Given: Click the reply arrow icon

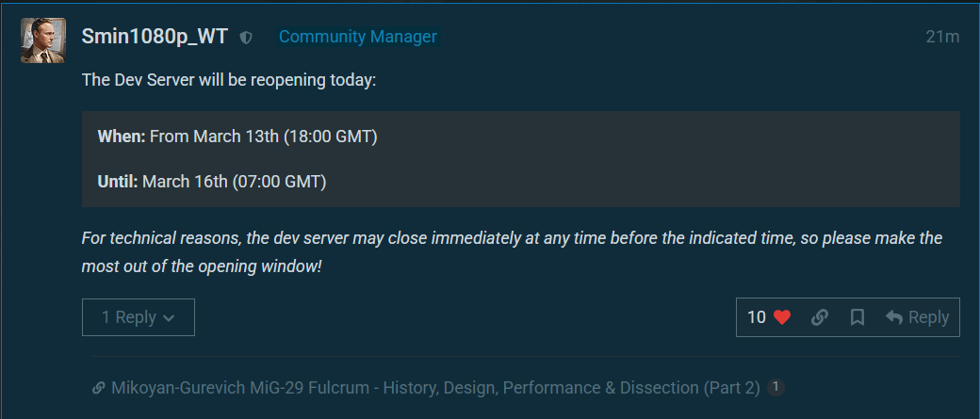Looking at the screenshot, I should pos(894,317).
